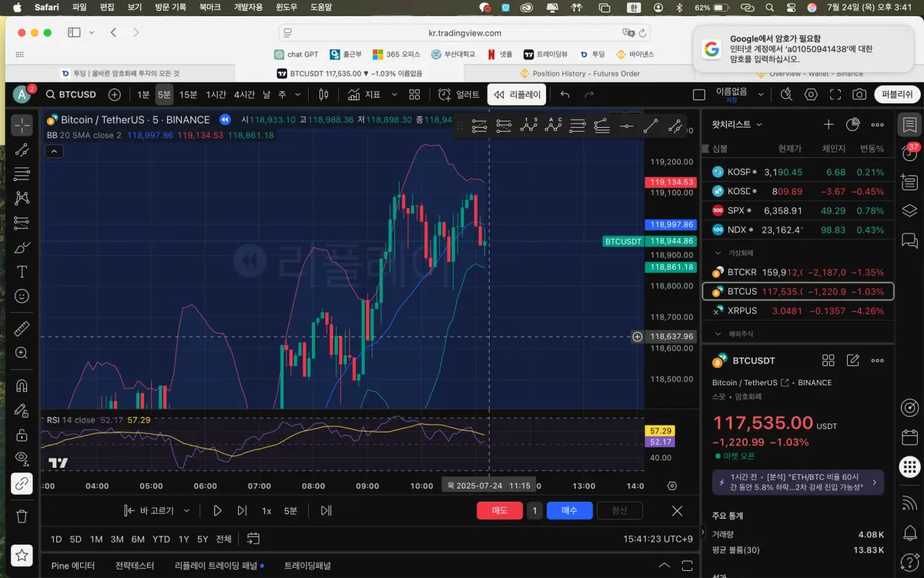Hide all drawings with the eye icon
Viewport: 924px width, 578px height.
pos(22,459)
